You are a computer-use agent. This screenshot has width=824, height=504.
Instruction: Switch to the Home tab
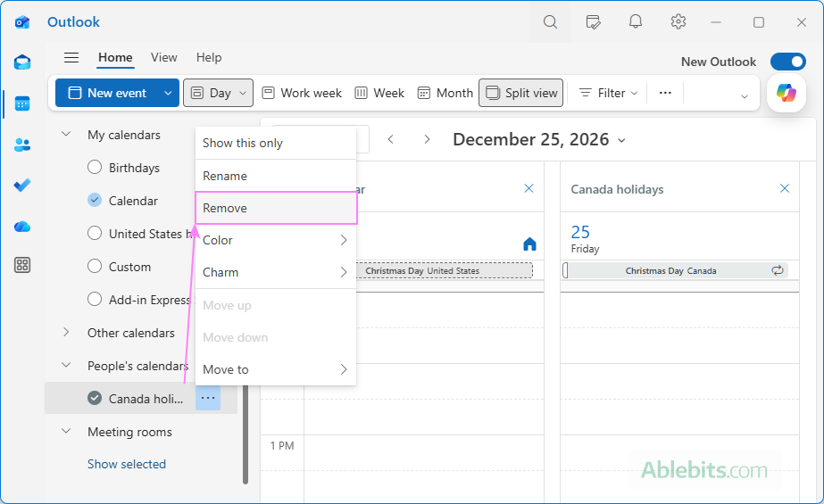coord(116,58)
